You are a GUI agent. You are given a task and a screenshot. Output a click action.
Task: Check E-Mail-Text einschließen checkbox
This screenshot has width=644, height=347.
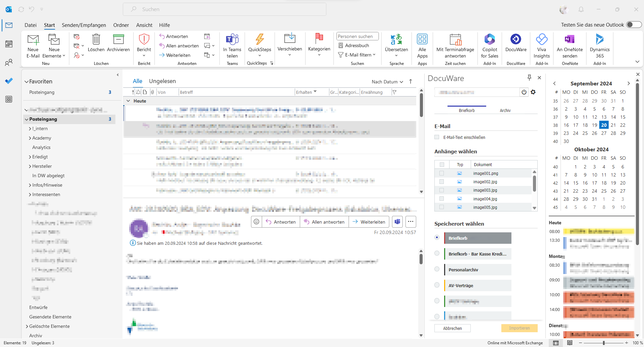[437, 137]
